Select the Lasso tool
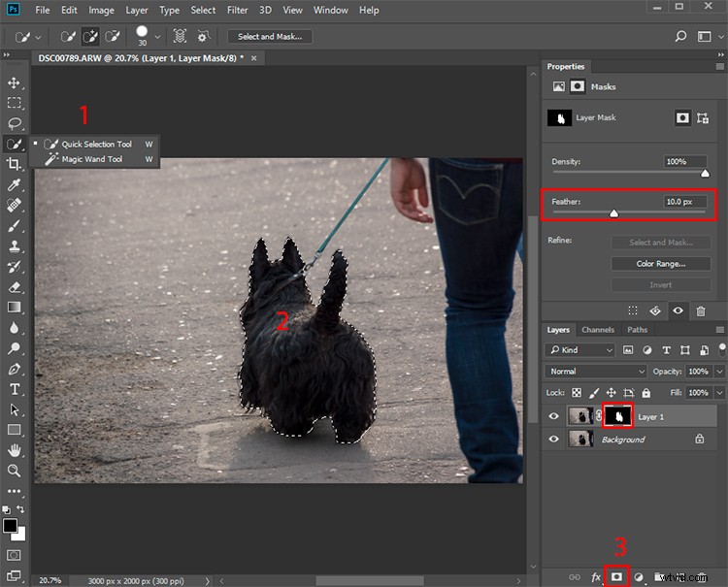This screenshot has width=728, height=587. click(x=14, y=123)
